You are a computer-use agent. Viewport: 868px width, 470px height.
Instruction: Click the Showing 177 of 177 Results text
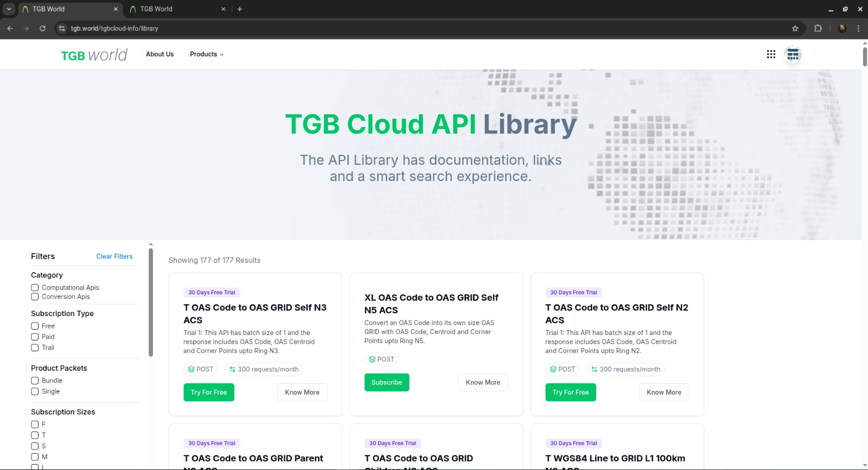coord(214,260)
